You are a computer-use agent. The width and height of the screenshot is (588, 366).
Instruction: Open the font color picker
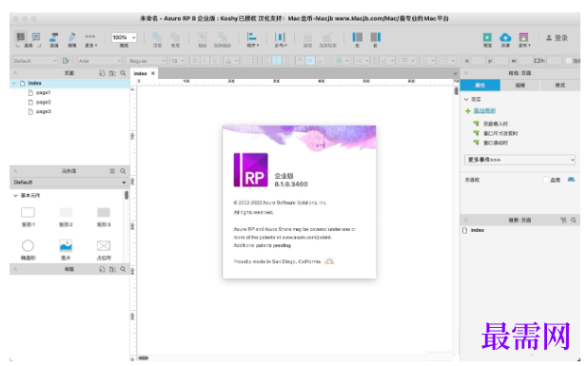point(231,61)
